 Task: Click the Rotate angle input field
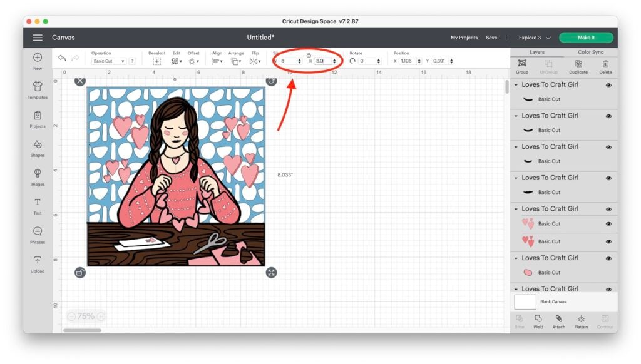[367, 61]
